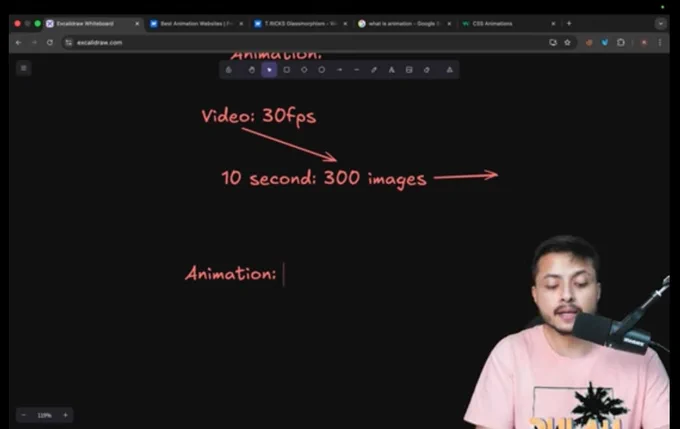Select the 'Video: 30fps' text
680x429 pixels.
(x=259, y=116)
